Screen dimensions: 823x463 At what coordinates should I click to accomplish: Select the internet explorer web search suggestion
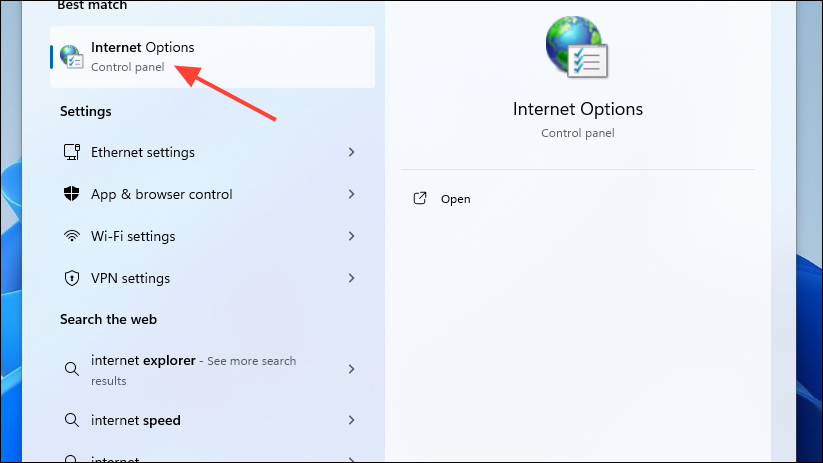point(212,370)
